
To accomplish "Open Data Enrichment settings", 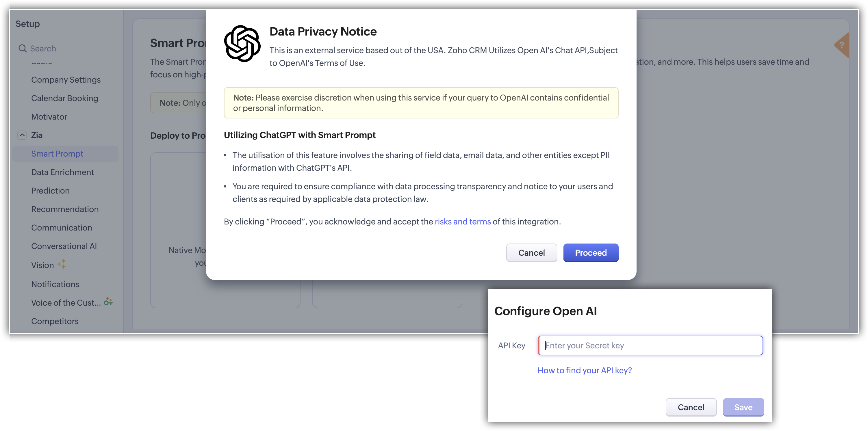I will 62,172.
